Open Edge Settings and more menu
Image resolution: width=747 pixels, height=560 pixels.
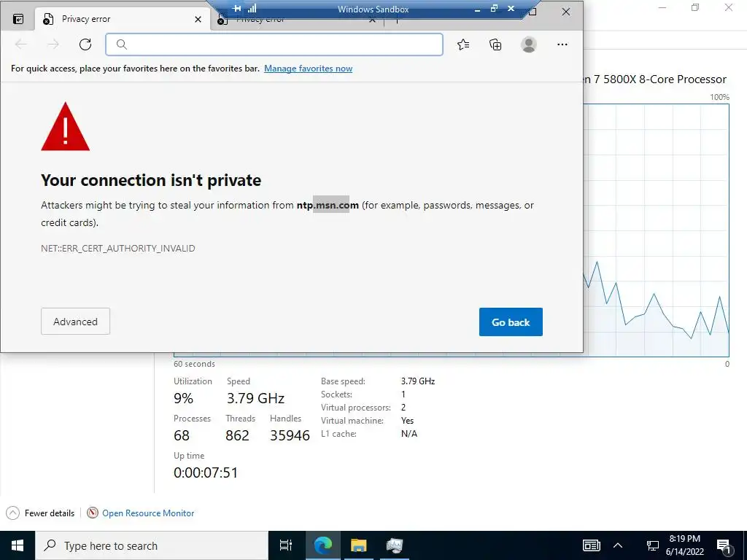pyautogui.click(x=562, y=44)
